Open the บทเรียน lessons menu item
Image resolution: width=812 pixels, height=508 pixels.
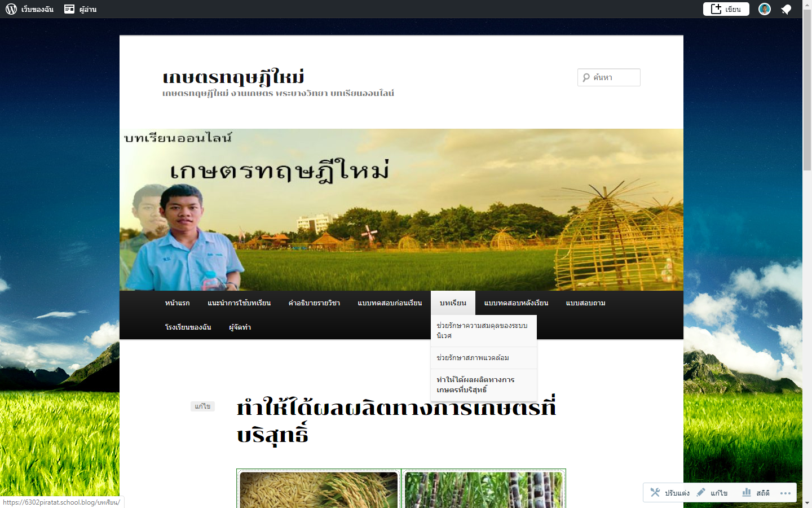click(x=453, y=303)
